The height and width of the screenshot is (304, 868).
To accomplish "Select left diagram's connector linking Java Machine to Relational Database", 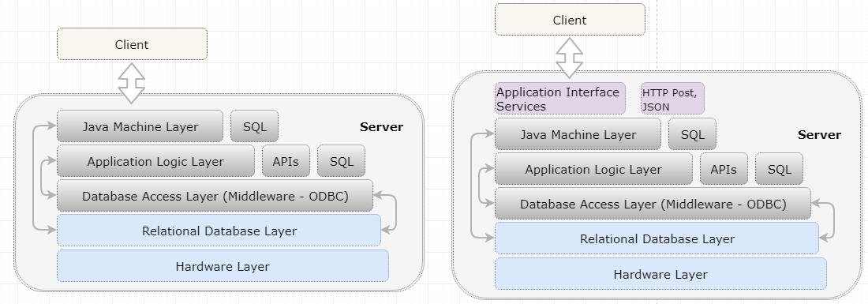I will [x=34, y=177].
